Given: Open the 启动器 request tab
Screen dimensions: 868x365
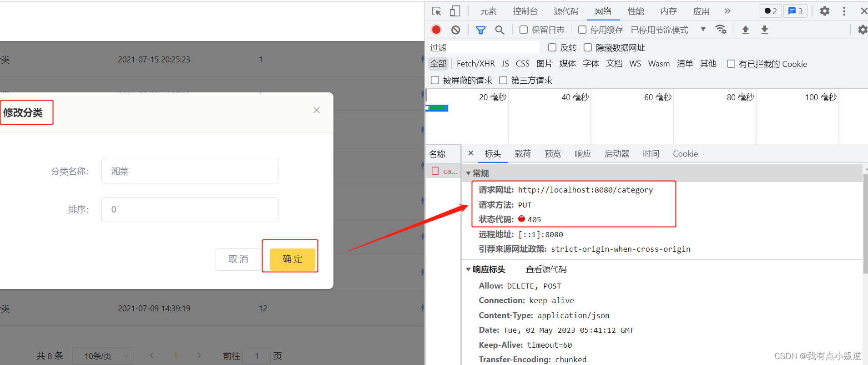Looking at the screenshot, I should [617, 154].
